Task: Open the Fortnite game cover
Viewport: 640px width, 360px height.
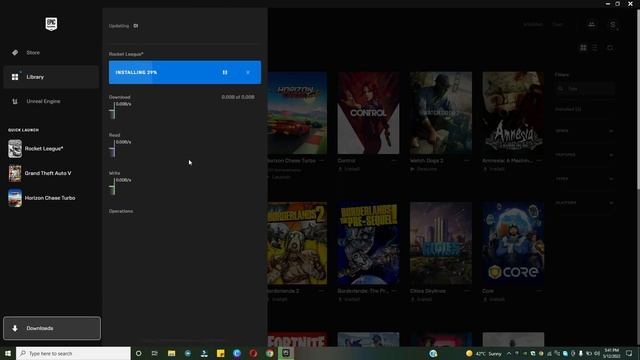Action: [x=297, y=340]
